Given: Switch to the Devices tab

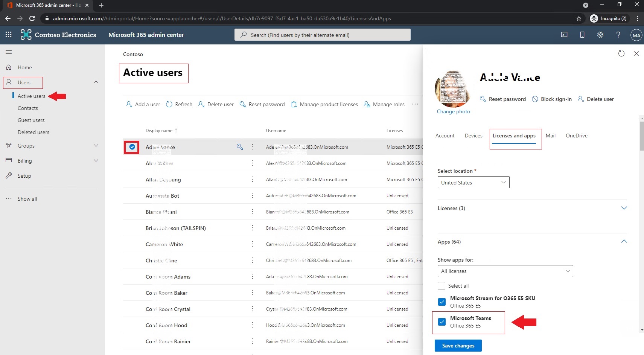Looking at the screenshot, I should coord(473,136).
